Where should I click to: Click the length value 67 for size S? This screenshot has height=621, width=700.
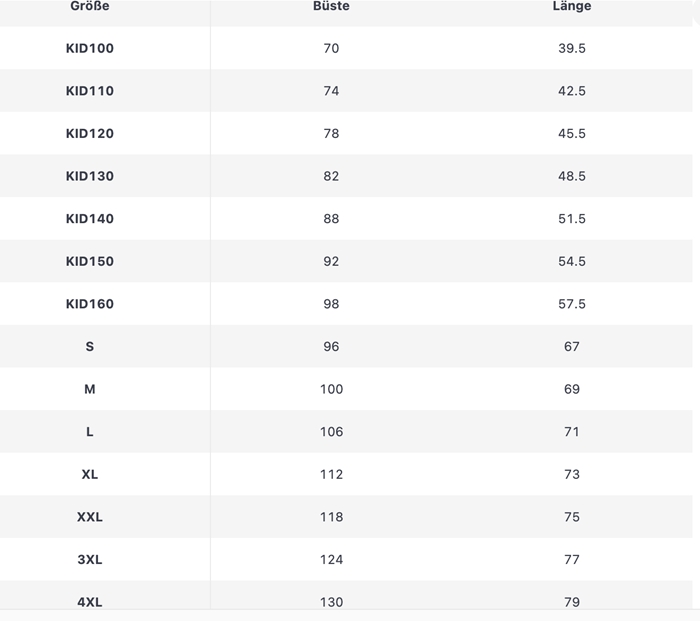(572, 346)
